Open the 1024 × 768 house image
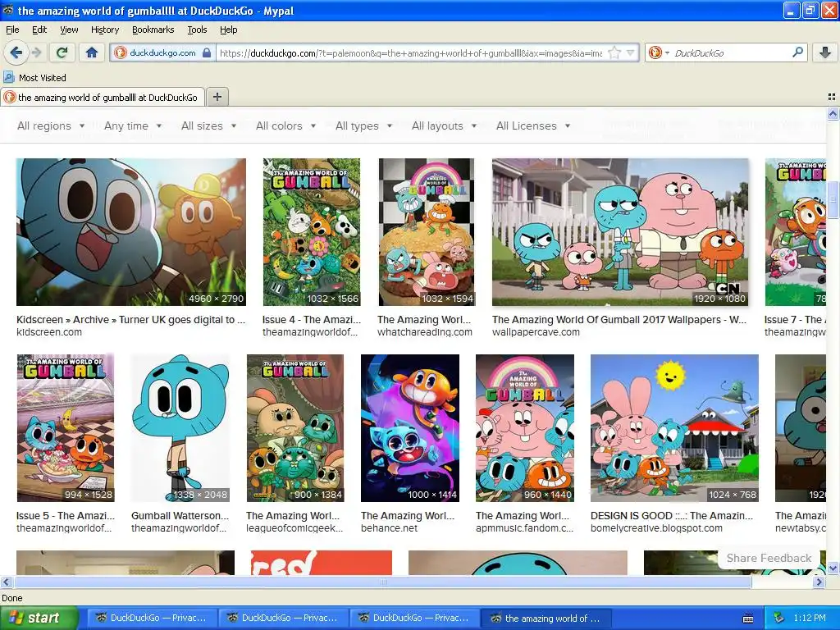840x630 pixels. tap(674, 428)
